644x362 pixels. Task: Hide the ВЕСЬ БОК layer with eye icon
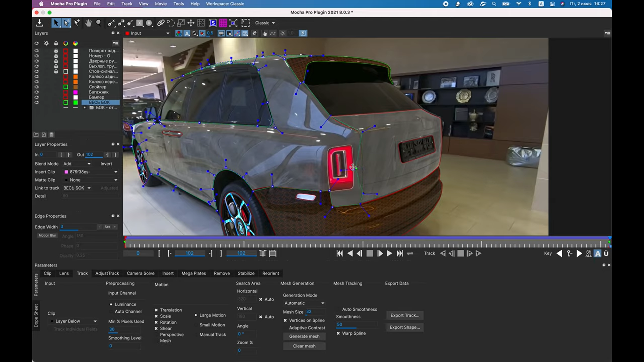[x=37, y=102]
